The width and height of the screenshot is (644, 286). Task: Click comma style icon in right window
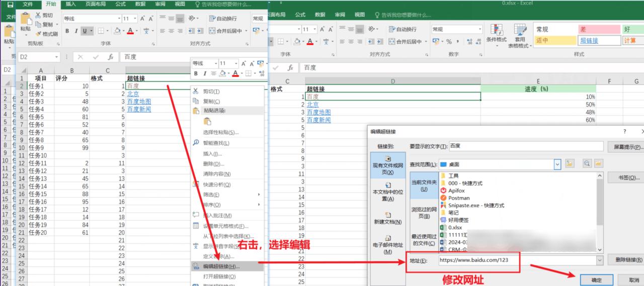pos(457,42)
